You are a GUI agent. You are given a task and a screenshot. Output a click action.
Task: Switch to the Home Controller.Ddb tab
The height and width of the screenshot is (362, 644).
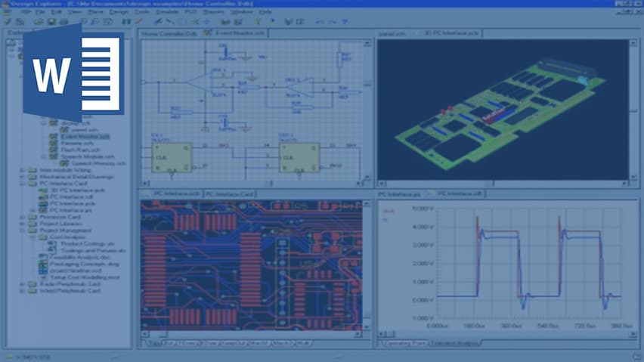coord(169,34)
